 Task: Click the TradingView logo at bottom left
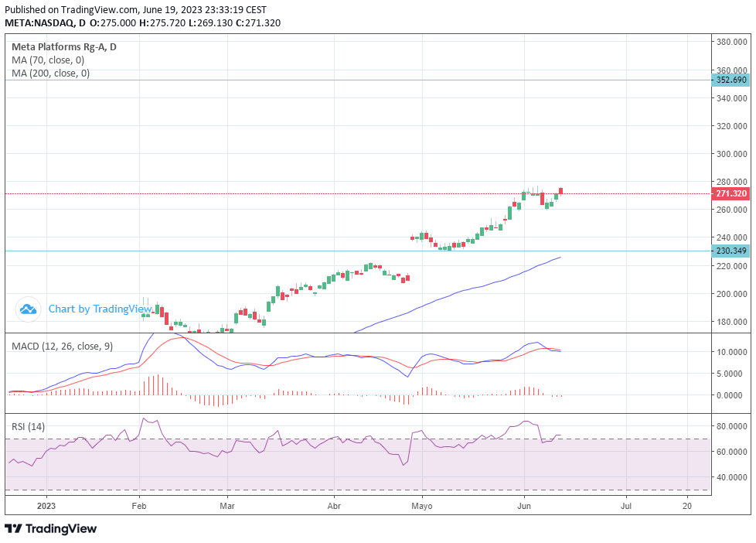tap(50, 529)
